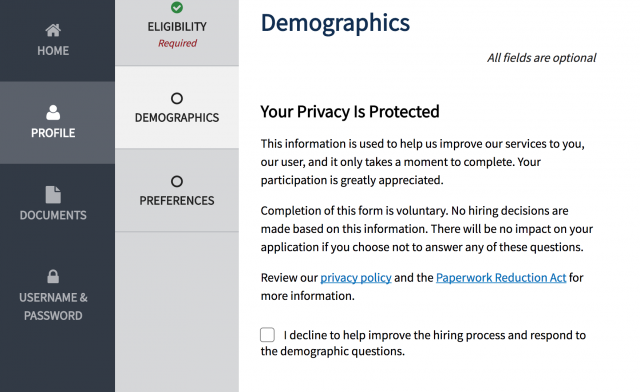This screenshot has height=392, width=640.
Task: Open USERNAME & PASSWORD section
Action: coord(53,306)
